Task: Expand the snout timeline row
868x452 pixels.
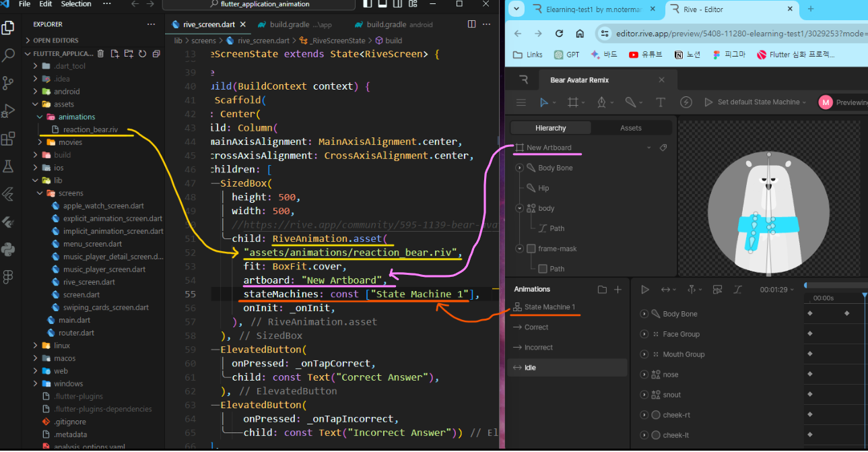Action: tap(644, 395)
